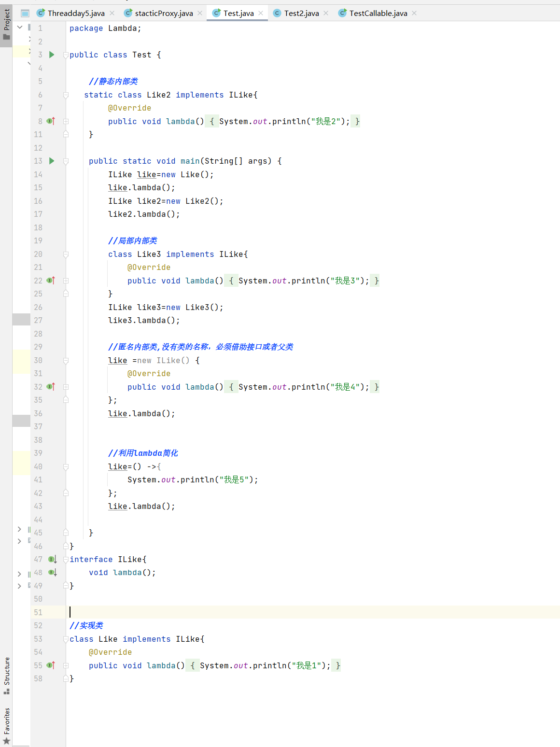Collapse class Like fold at line 53

[66, 639]
